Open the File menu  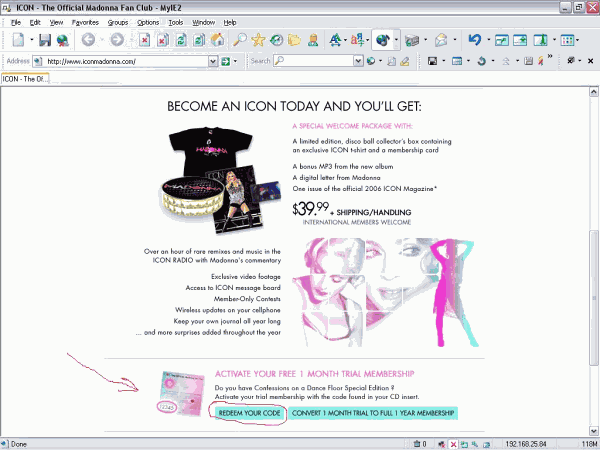coord(16,23)
